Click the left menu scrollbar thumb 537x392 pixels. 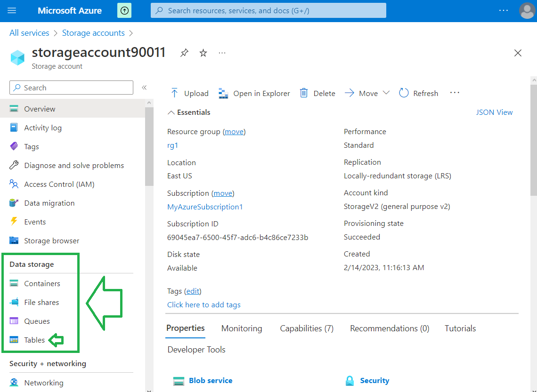click(x=149, y=146)
